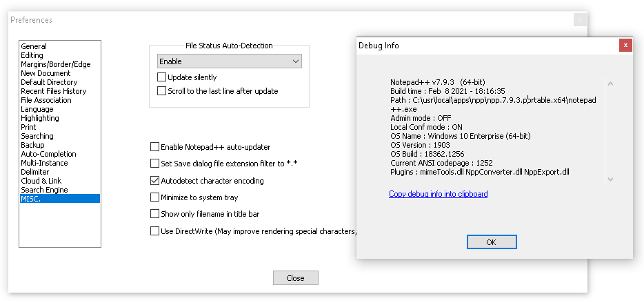This screenshot has height=303, width=644.
Task: Uncheck Autodetect character encoding
Action: (154, 180)
